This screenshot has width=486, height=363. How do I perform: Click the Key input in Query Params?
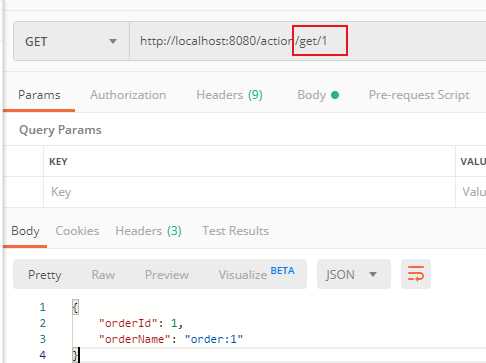(x=249, y=192)
